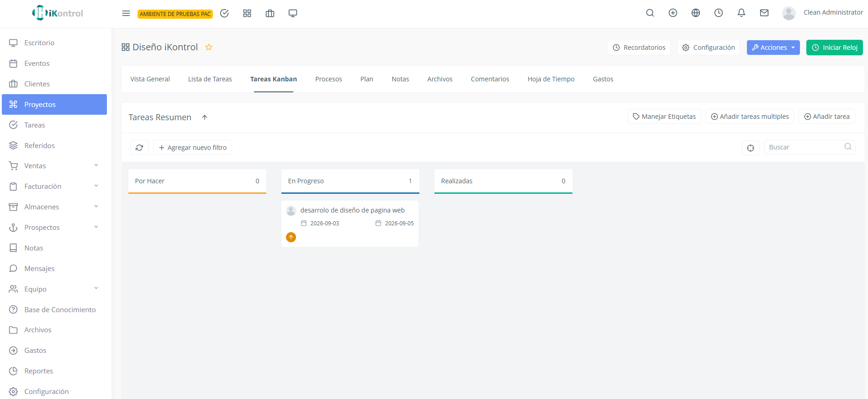Switch to the Vista General tab
This screenshot has width=868, height=399.
150,79
